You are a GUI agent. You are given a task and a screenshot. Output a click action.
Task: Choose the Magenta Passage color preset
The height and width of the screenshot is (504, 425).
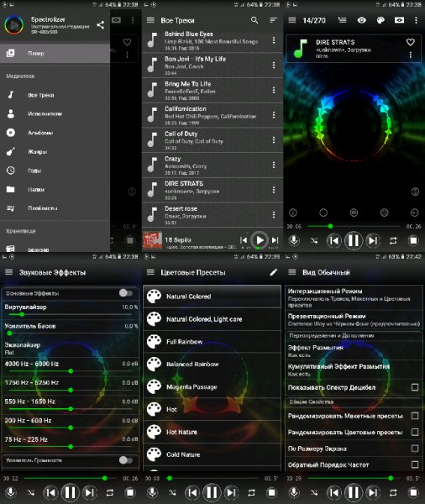pos(212,386)
